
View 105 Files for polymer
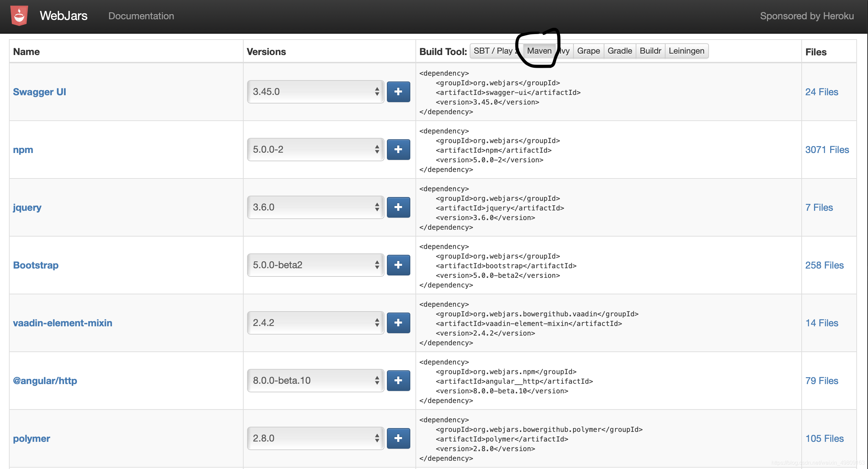point(825,438)
